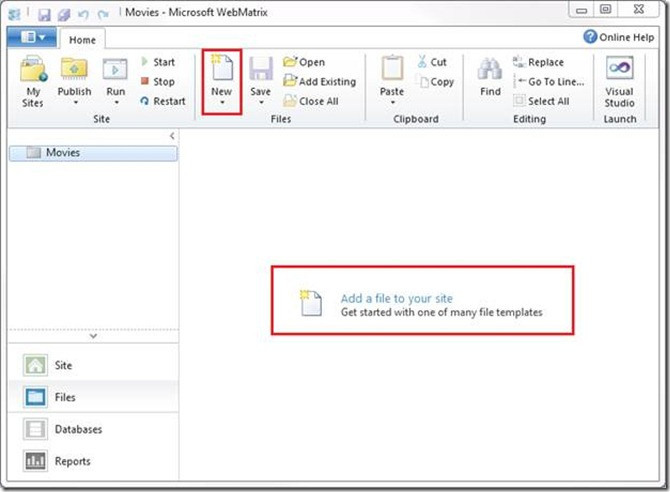Click 'Add a file to your site' link
Screen dimensions: 670x492
[397, 298]
